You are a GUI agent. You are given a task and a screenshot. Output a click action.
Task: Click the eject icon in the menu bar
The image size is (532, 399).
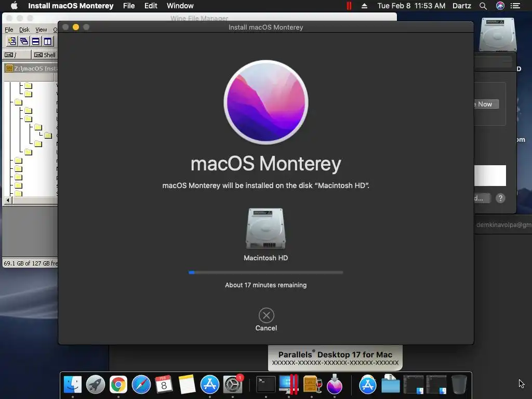tap(364, 6)
